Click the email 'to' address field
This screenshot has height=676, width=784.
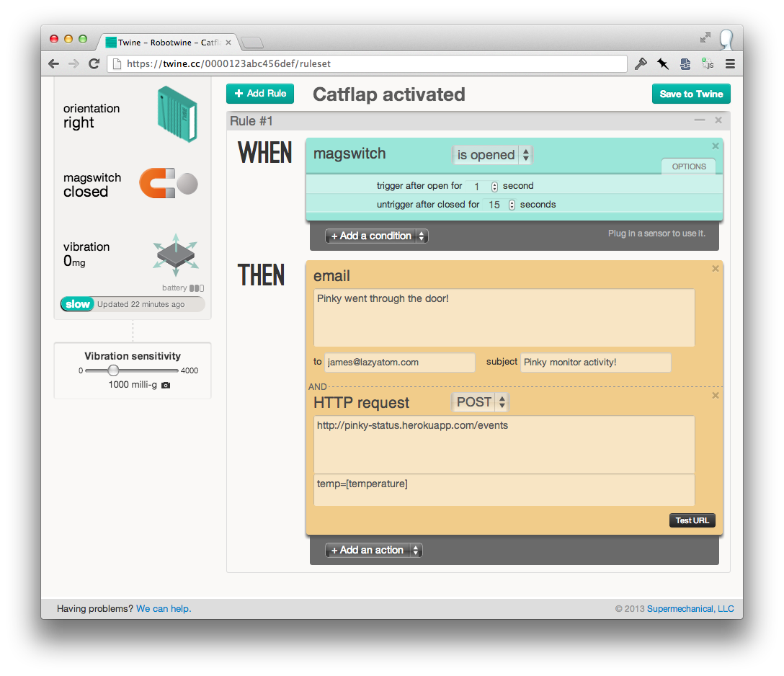click(x=399, y=363)
